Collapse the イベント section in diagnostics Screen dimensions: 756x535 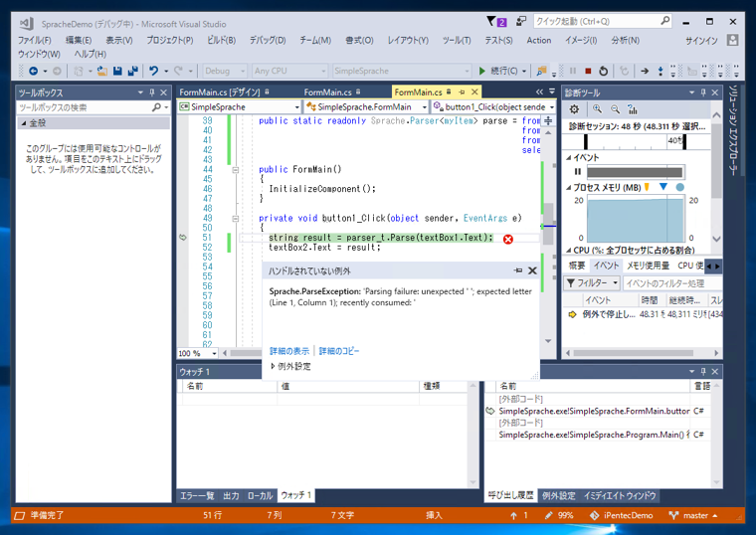coord(568,157)
